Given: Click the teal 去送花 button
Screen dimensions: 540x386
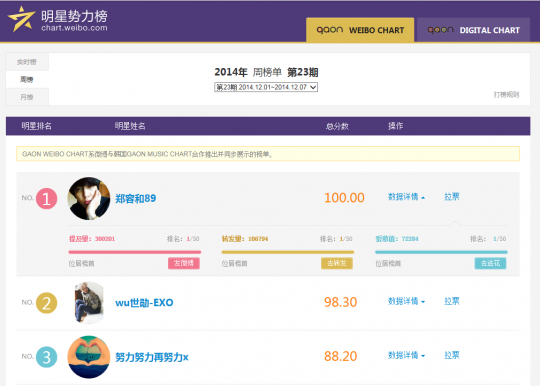Looking at the screenshot, I should click(x=490, y=263).
